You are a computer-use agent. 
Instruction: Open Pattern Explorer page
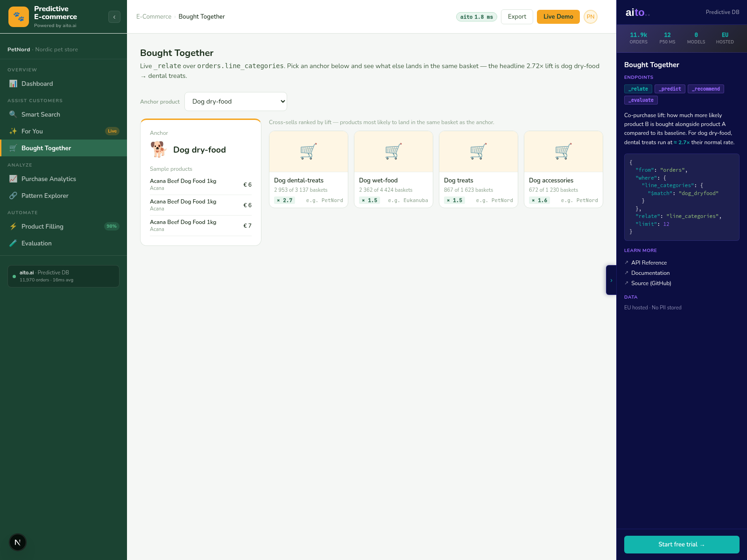point(63,196)
